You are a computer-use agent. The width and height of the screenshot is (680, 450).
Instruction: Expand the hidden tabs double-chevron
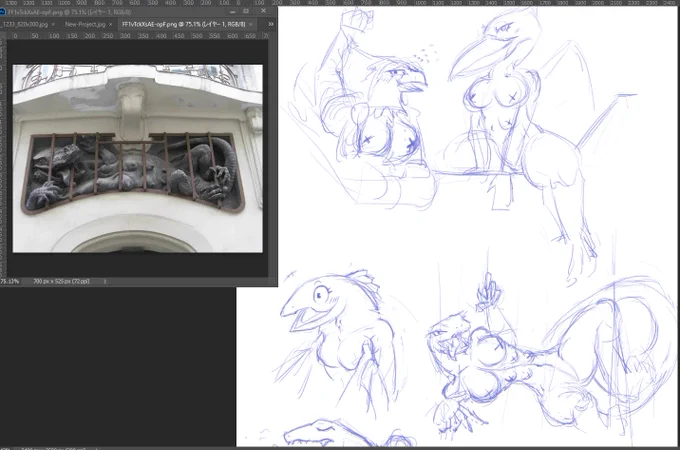(x=271, y=24)
